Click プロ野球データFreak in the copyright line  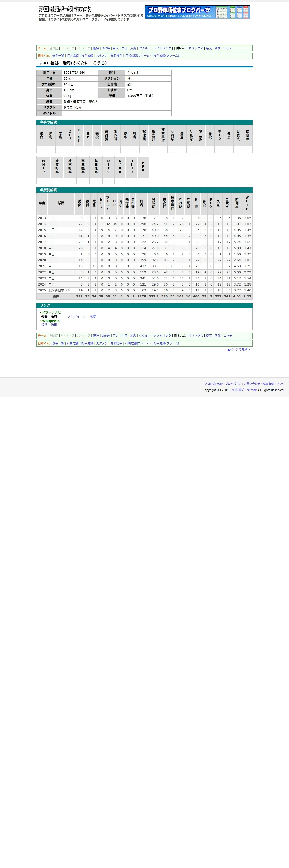244,390
